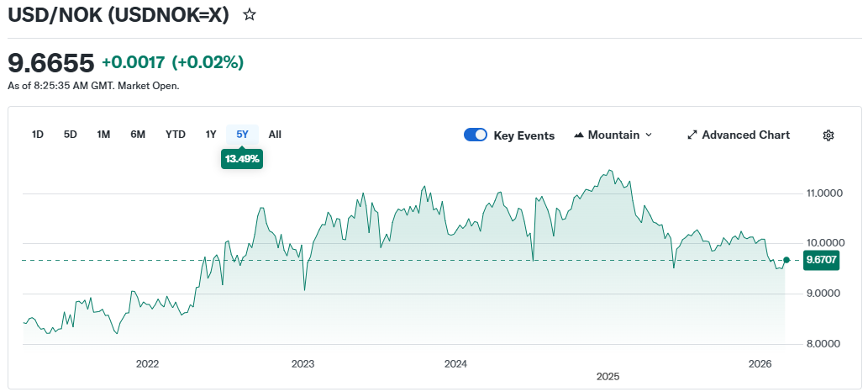
Task: Click the USD/NOK (USDNOK=X) title
Action: tap(118, 15)
